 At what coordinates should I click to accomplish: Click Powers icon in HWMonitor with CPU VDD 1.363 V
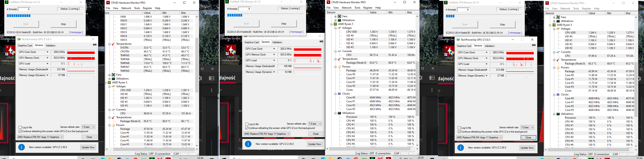pos(339,67)
